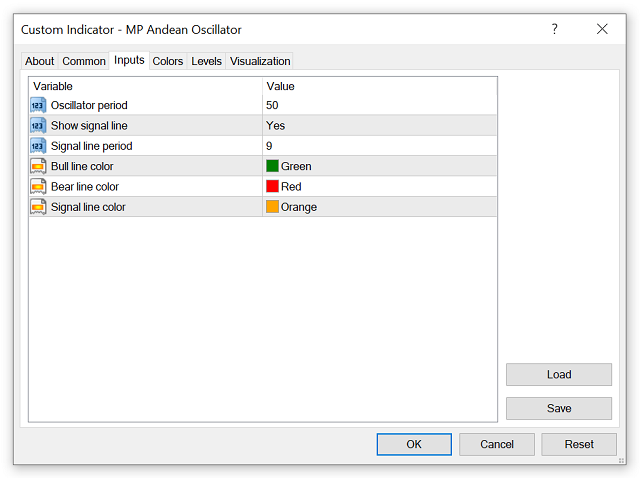The height and width of the screenshot is (480, 640).
Task: Click the Bear line color row icon
Action: 38,186
